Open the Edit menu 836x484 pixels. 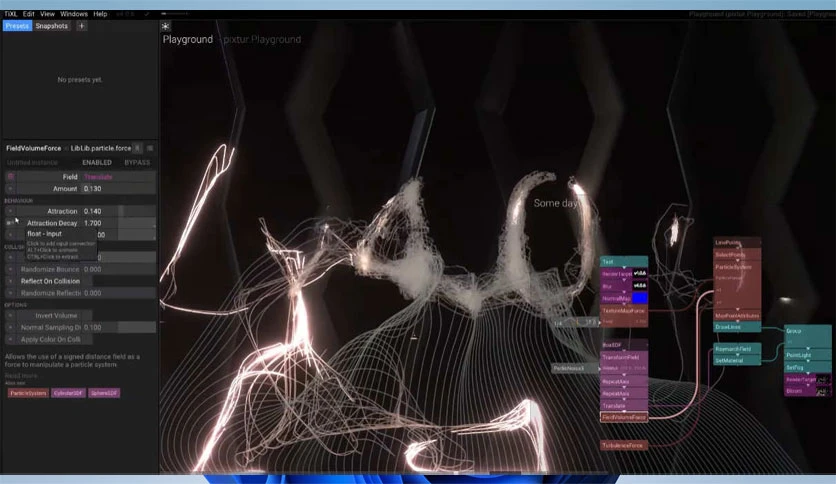pyautogui.click(x=29, y=14)
